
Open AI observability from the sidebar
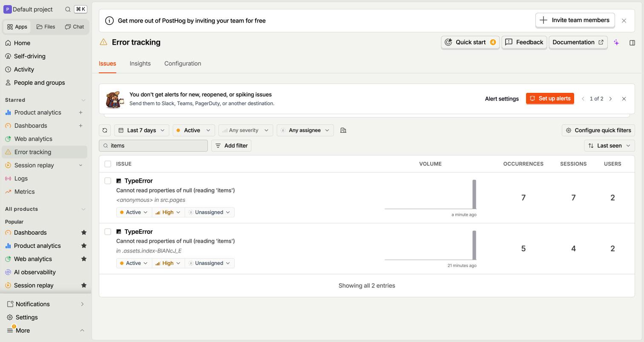[x=34, y=272]
